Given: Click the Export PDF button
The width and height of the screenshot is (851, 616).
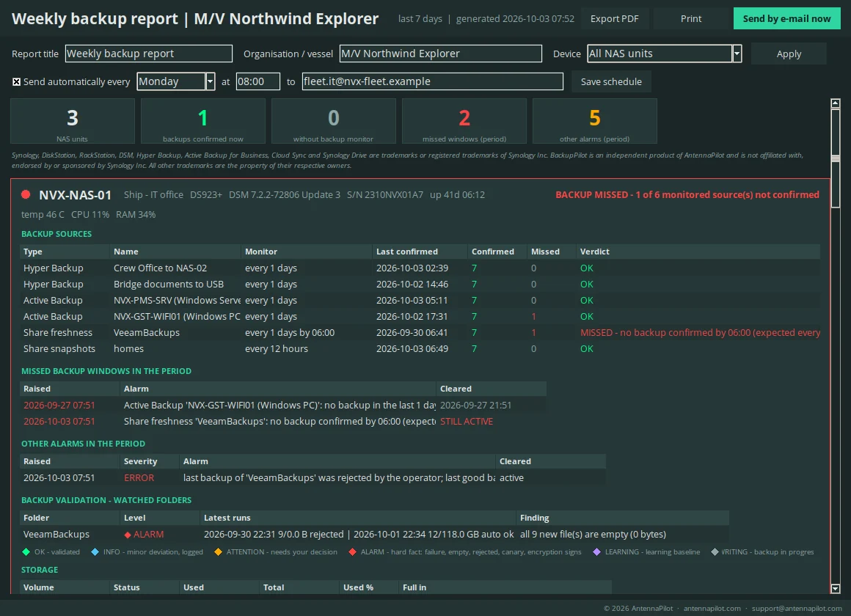Looking at the screenshot, I should 614,18.
